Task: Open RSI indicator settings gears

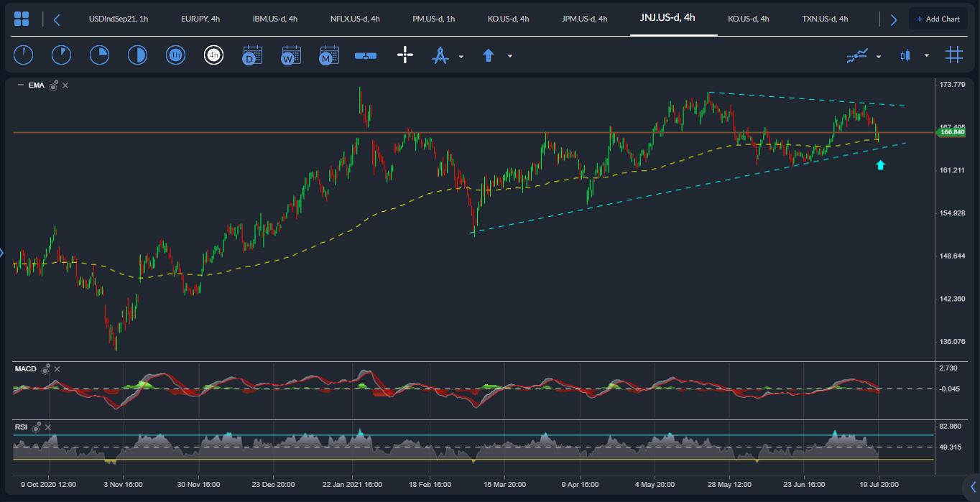Action: point(37,427)
